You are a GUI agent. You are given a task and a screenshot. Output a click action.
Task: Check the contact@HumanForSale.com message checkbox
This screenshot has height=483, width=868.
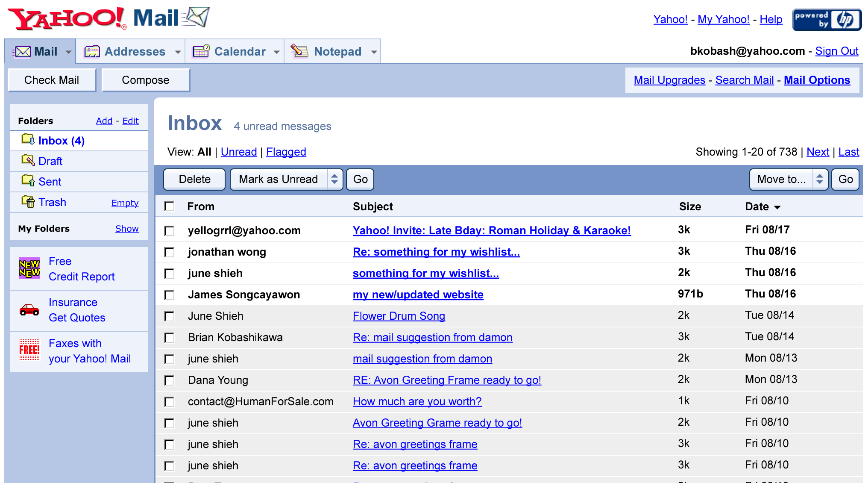tap(170, 402)
